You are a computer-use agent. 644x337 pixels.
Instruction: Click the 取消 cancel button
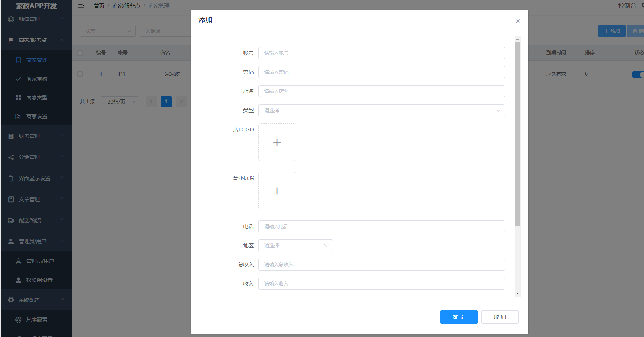pos(500,317)
